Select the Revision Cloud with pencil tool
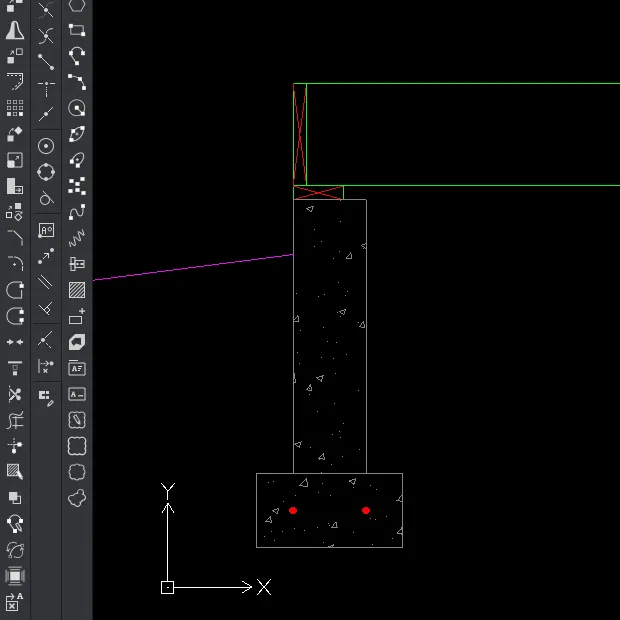This screenshot has width=620, height=620. (77, 420)
